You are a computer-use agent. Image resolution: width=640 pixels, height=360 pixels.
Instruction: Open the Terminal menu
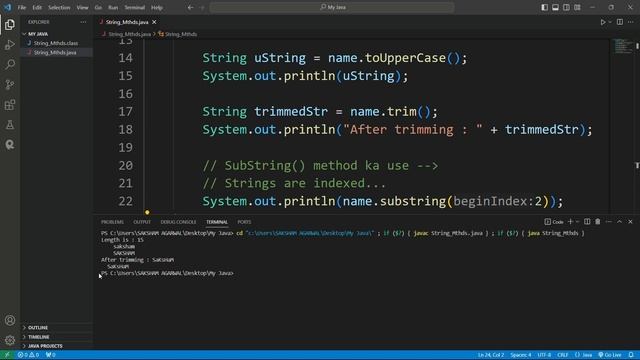tap(135, 7)
